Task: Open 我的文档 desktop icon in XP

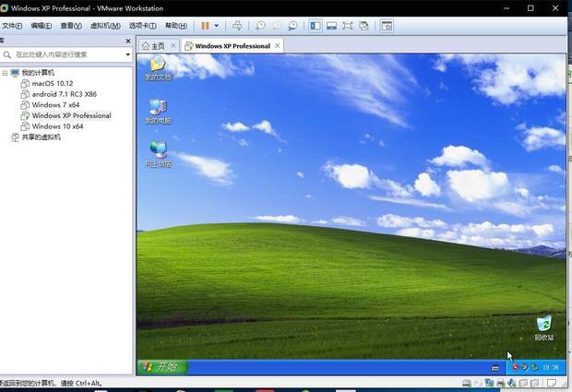Action: [x=158, y=67]
